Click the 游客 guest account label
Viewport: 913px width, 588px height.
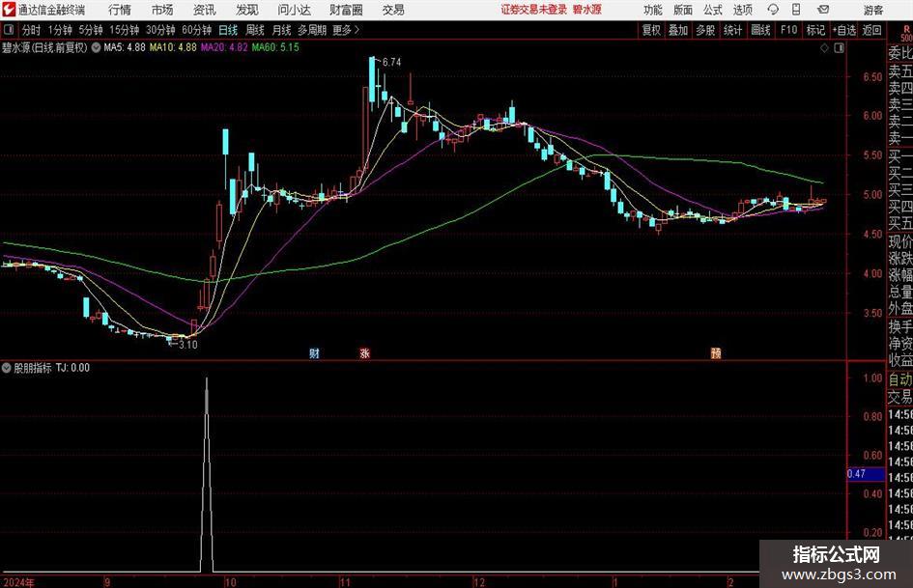[x=873, y=10]
